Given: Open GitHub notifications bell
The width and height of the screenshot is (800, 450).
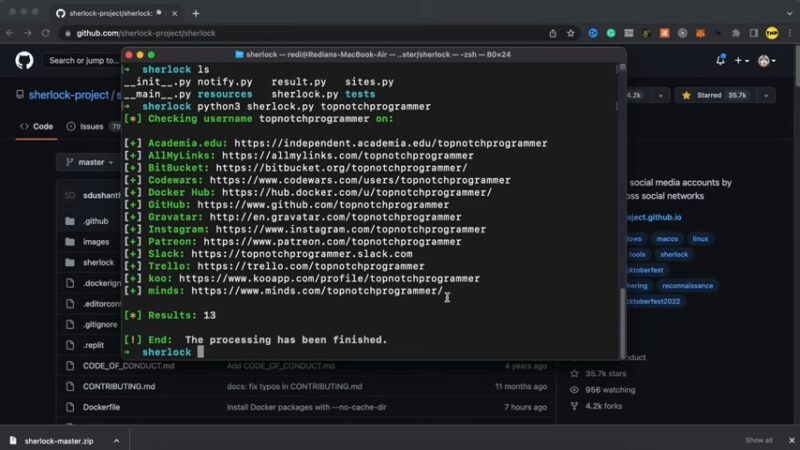Looking at the screenshot, I should 720,60.
